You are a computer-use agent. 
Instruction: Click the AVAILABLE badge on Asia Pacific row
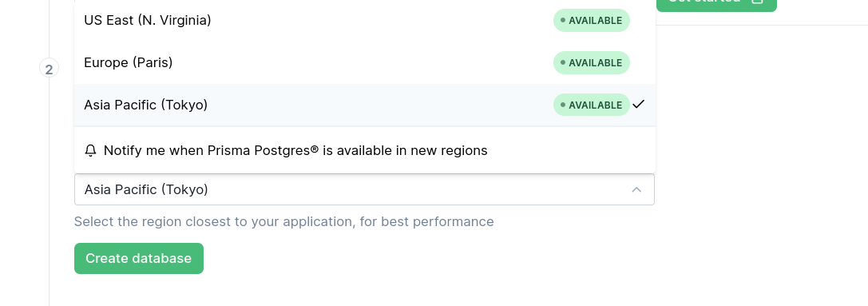(591, 105)
